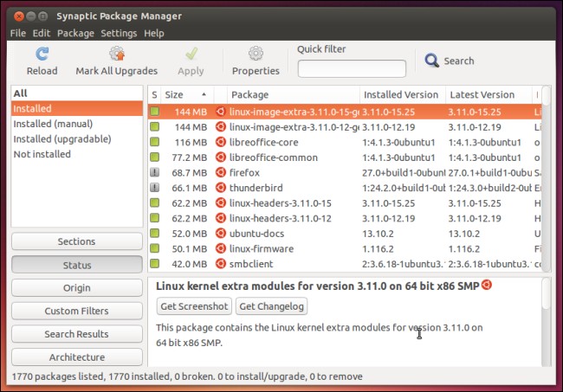Click the Ubuntu logo beside linux-headers-3.11.0-15

click(220, 203)
